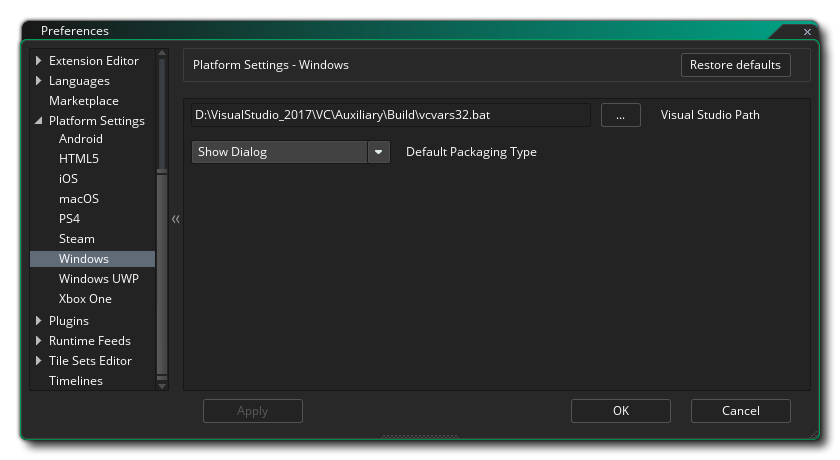This screenshot has width=840, height=460.
Task: Expand the Runtime Feeds tree node
Action: coord(39,341)
